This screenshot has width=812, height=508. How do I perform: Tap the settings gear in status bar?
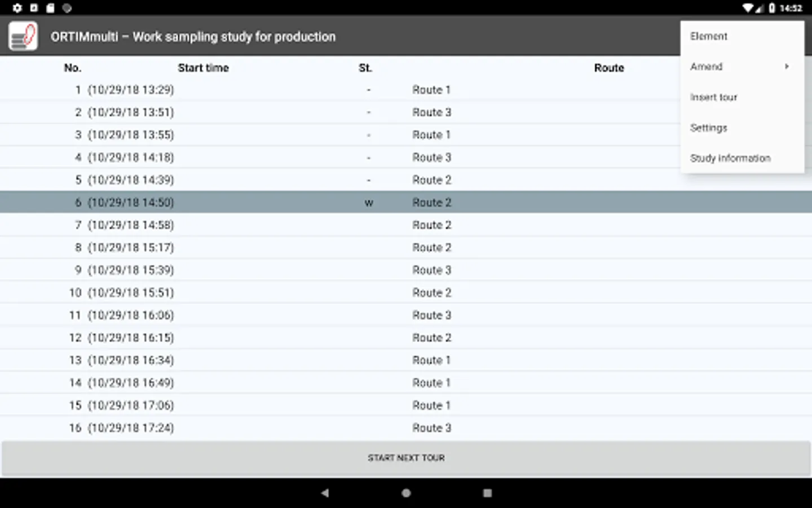coord(17,8)
